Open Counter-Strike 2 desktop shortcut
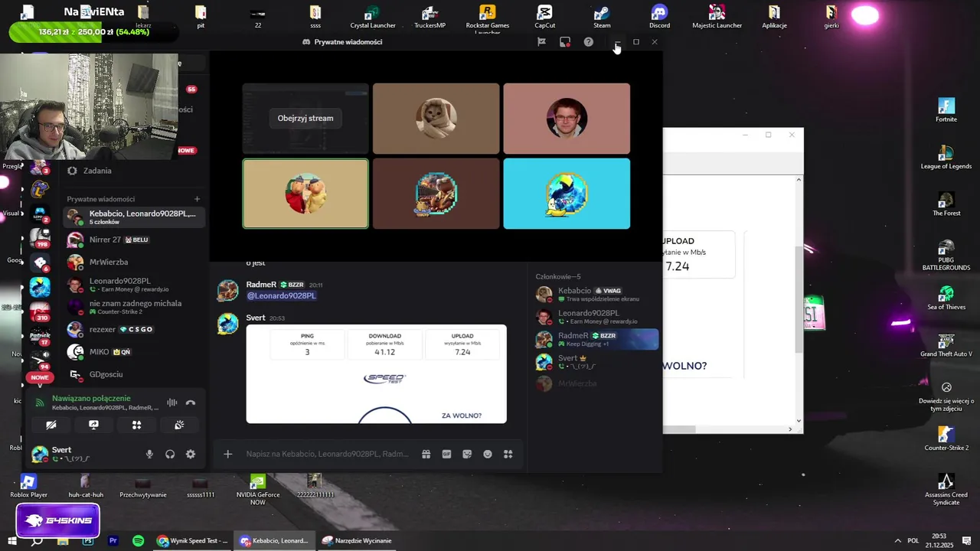The height and width of the screenshot is (551, 980). coord(946,439)
